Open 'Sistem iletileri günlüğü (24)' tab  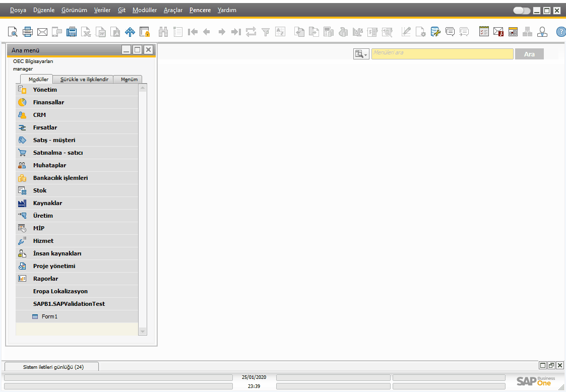(x=51, y=367)
